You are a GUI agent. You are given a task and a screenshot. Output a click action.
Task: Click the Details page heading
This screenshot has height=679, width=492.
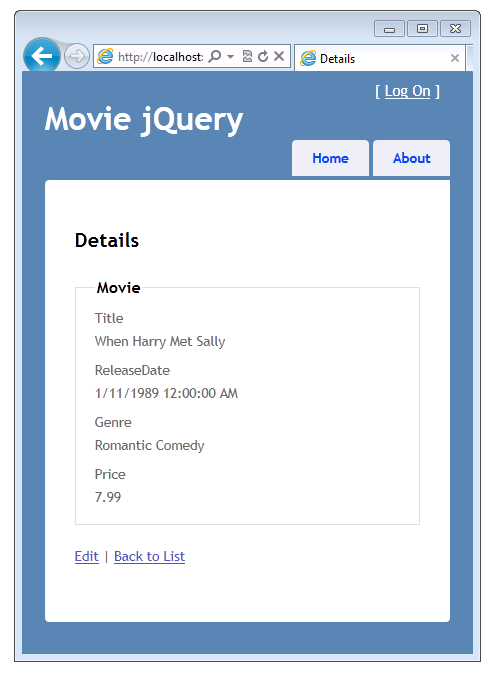coord(107,240)
